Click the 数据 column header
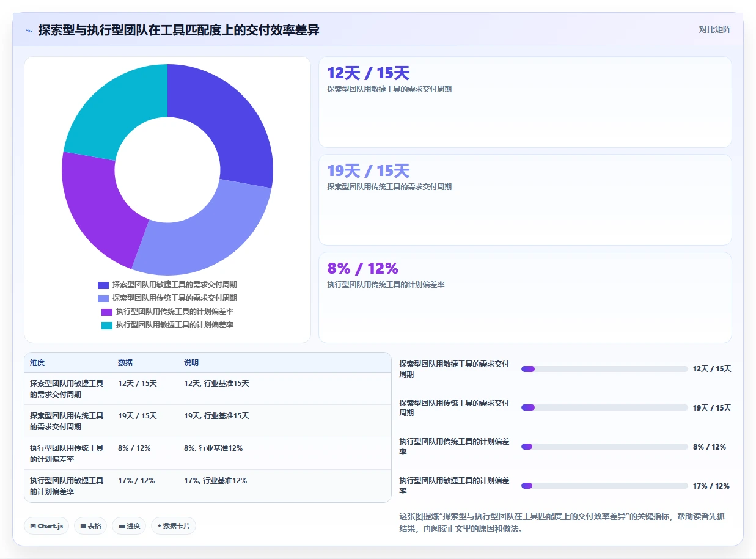 125,363
